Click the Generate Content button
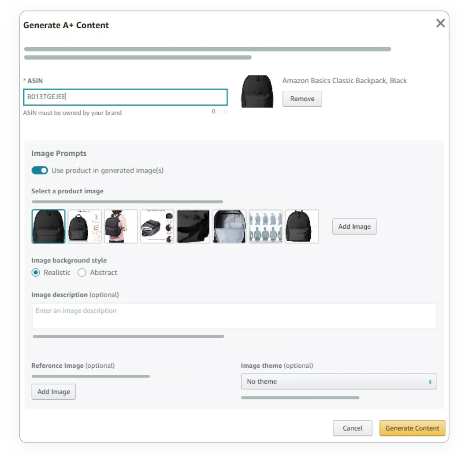 [x=412, y=428]
